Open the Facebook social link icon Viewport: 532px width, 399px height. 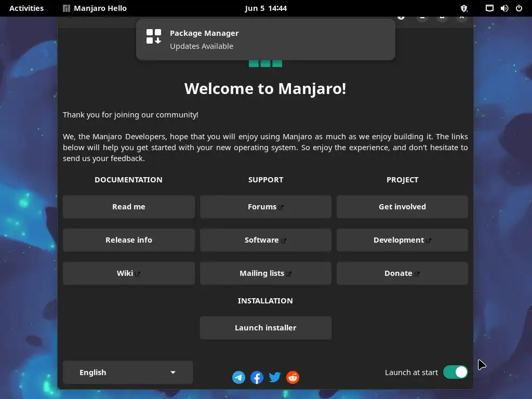pos(257,377)
